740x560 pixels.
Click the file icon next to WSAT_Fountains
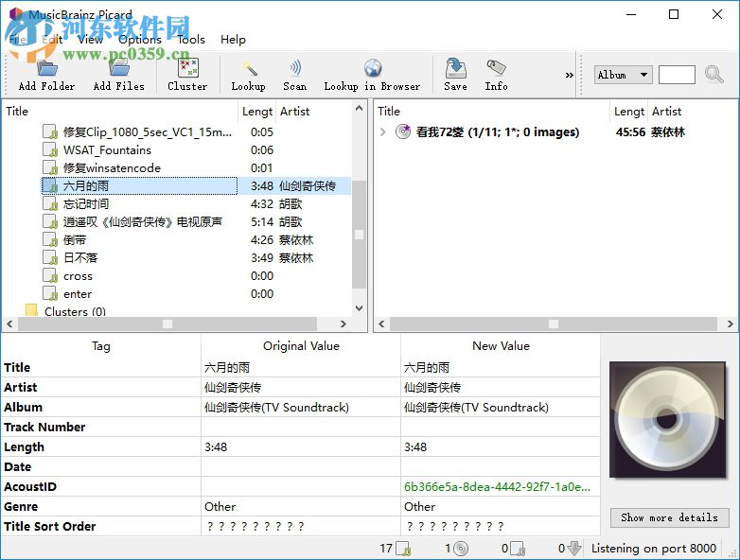pos(50,150)
